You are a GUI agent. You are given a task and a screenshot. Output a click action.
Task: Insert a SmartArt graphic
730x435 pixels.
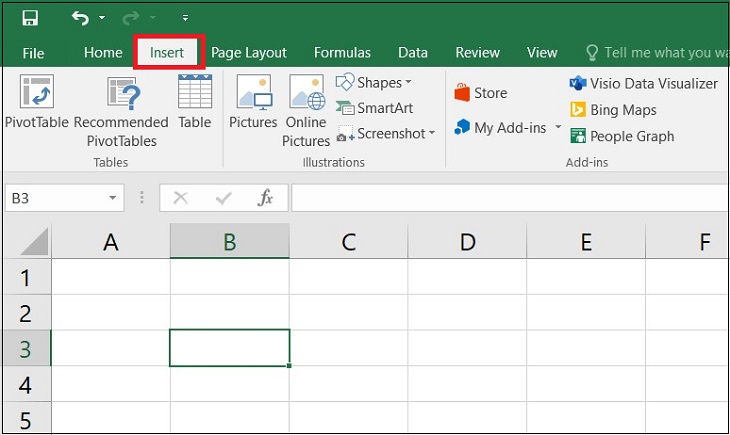(374, 108)
